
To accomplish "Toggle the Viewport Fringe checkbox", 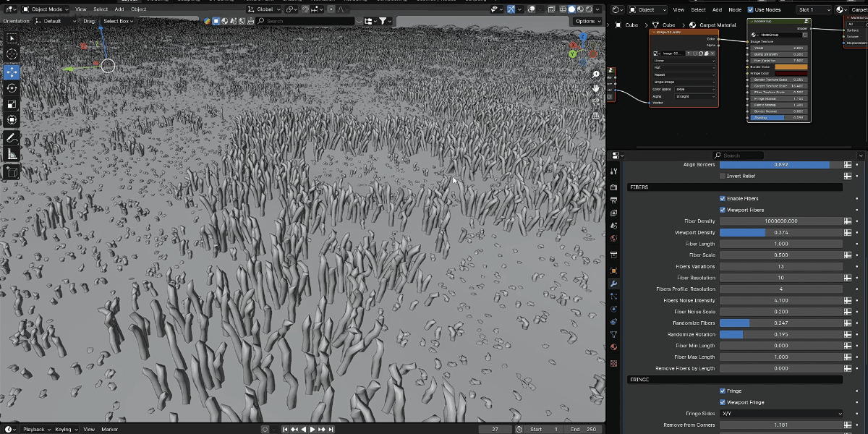I will 723,402.
